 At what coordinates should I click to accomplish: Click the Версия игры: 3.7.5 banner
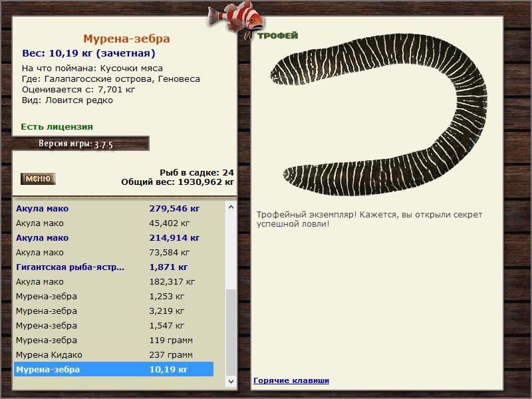coord(80,144)
